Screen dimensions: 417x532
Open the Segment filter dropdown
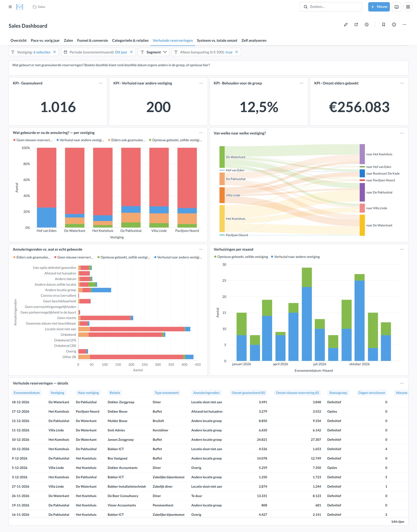tap(154, 52)
